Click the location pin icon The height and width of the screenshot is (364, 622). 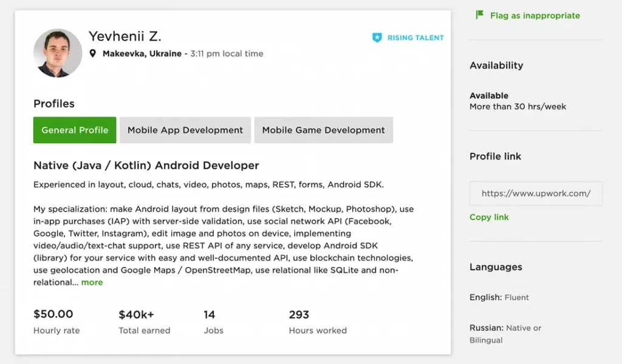tap(93, 53)
